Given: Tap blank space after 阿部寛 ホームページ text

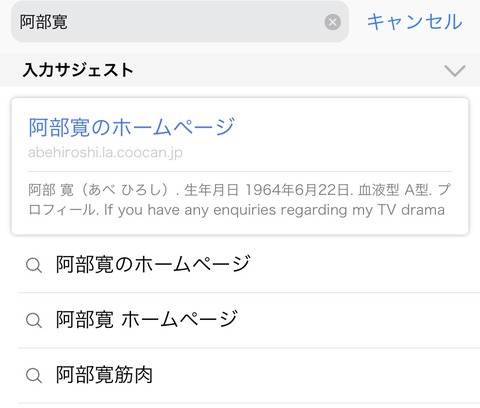Looking at the screenshot, I should (x=357, y=320).
